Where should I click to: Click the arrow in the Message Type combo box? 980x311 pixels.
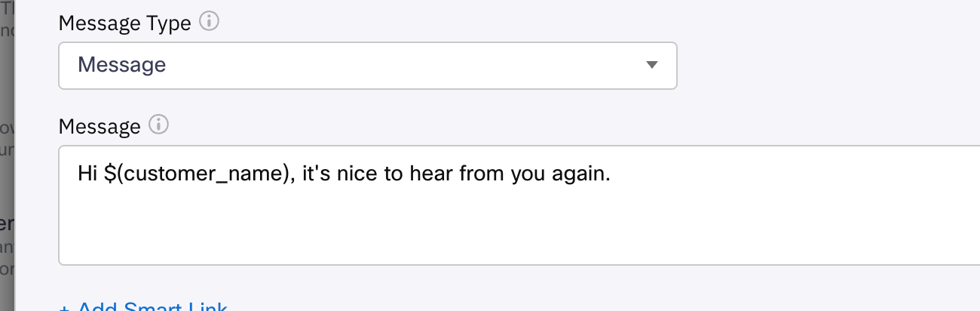click(x=652, y=65)
